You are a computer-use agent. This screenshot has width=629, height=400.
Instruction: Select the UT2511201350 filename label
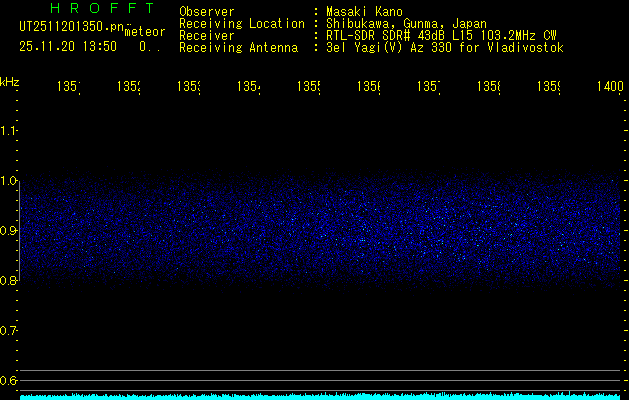pyautogui.click(x=69, y=27)
